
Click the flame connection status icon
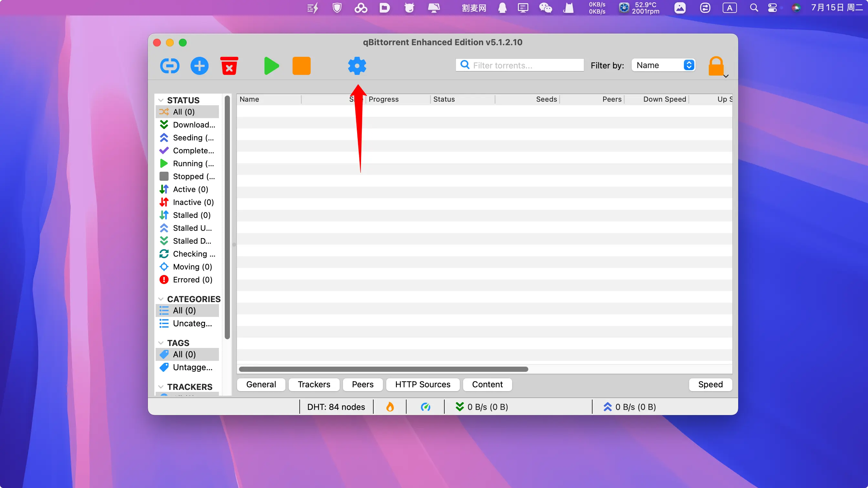pos(390,407)
